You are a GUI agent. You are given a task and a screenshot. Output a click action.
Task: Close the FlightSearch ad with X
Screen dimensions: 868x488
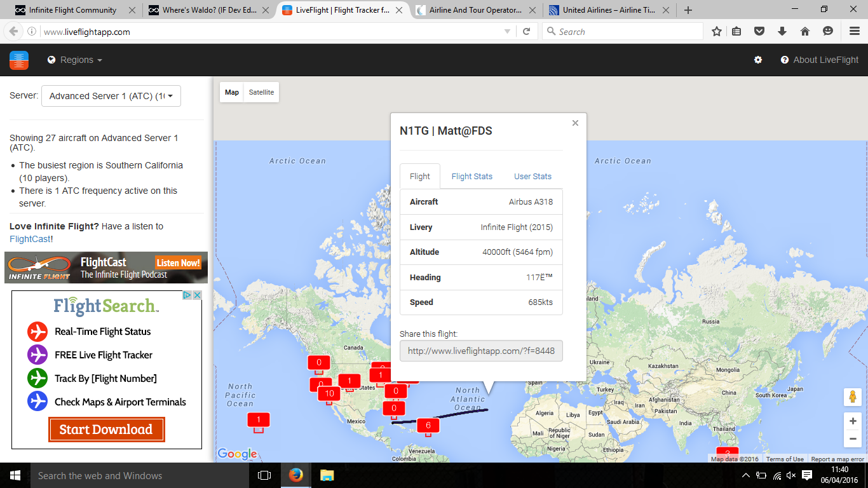[x=197, y=295]
